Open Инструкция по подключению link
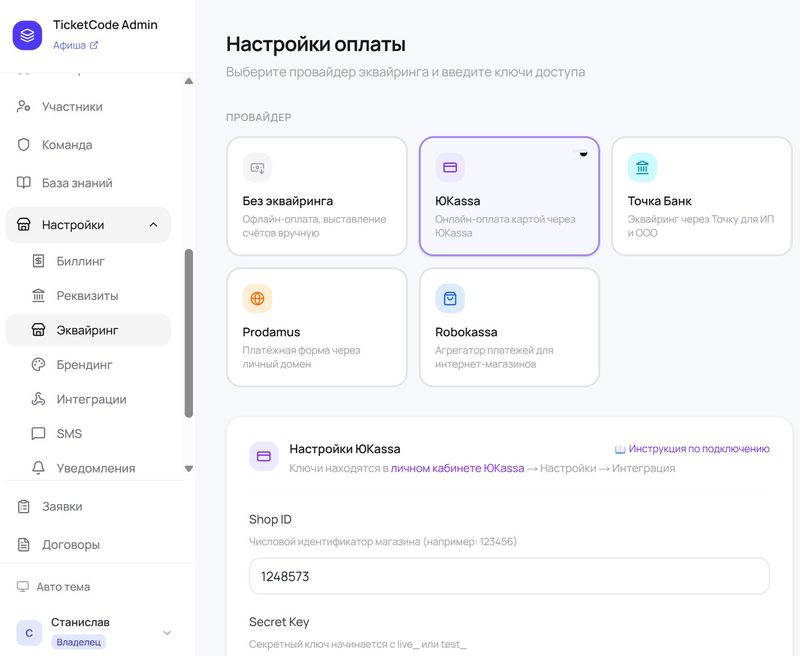The width and height of the screenshot is (800, 656). pos(692,449)
